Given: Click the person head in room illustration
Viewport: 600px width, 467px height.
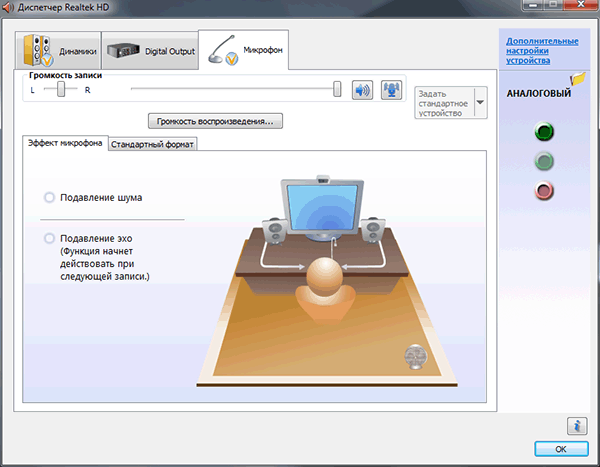Looking at the screenshot, I should click(x=324, y=276).
